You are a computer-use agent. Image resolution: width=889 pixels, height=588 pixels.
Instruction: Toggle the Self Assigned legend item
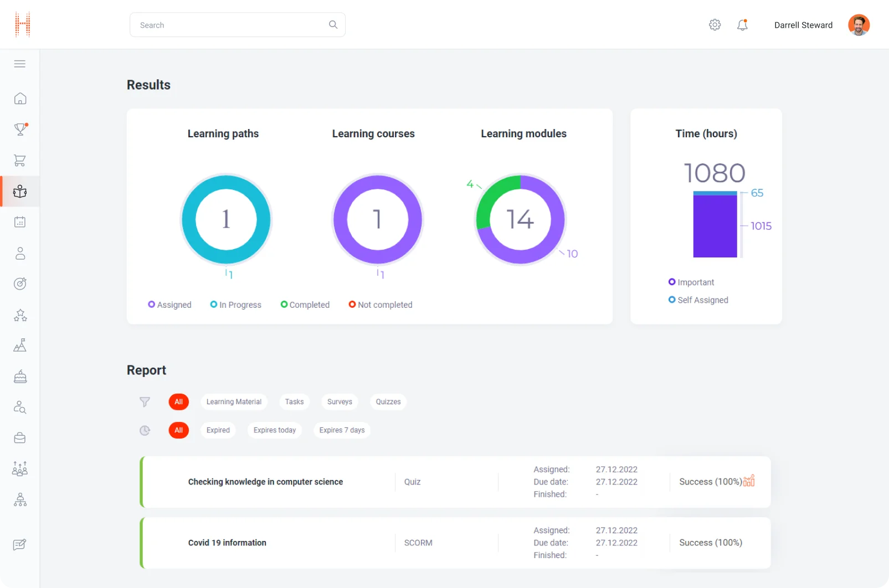pos(698,300)
